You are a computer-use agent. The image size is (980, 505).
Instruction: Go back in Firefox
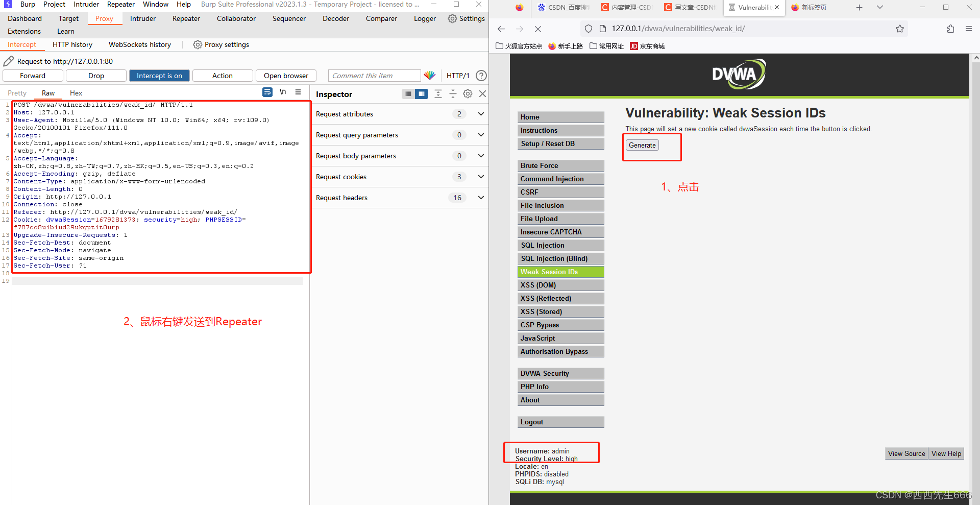point(501,29)
